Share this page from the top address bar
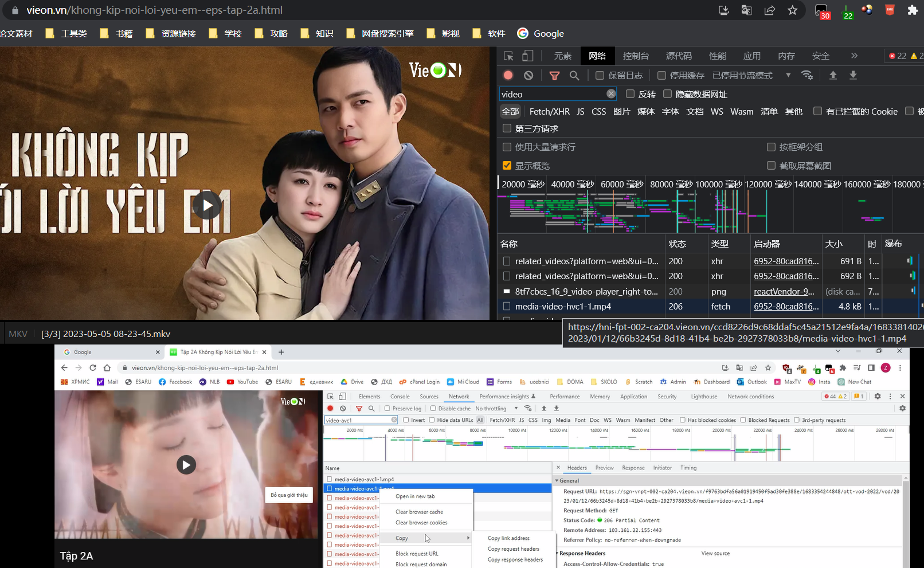This screenshot has height=568, width=924. (x=769, y=10)
